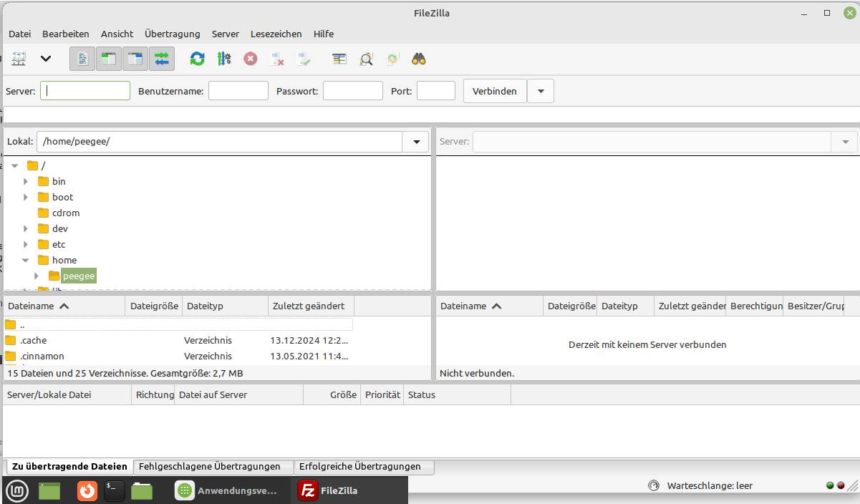This screenshot has height=504, width=860.
Task: Open the quickconnect history dropdown arrow
Action: pos(541,91)
